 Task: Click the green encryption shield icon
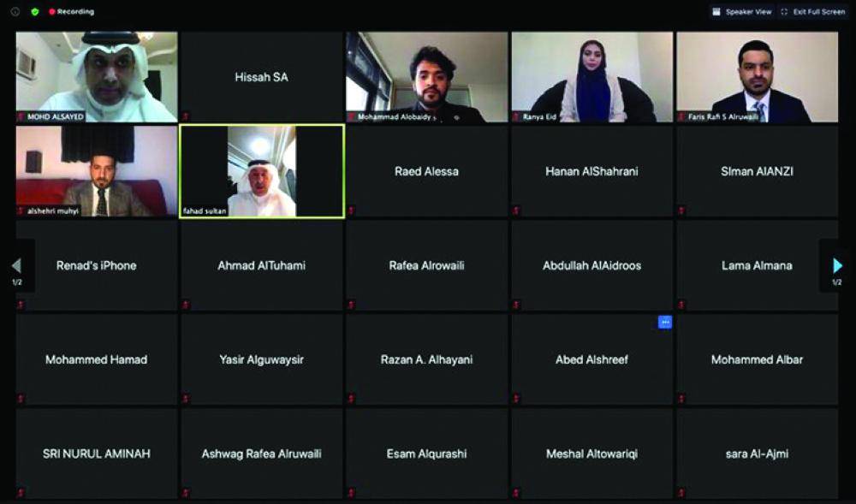click(x=35, y=11)
